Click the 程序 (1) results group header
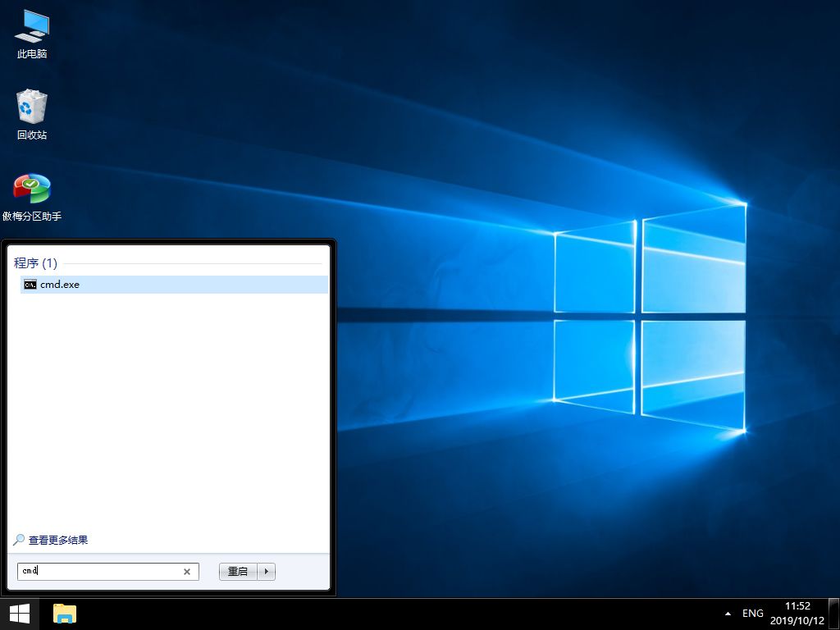Viewport: 840px width, 630px height. (x=35, y=263)
